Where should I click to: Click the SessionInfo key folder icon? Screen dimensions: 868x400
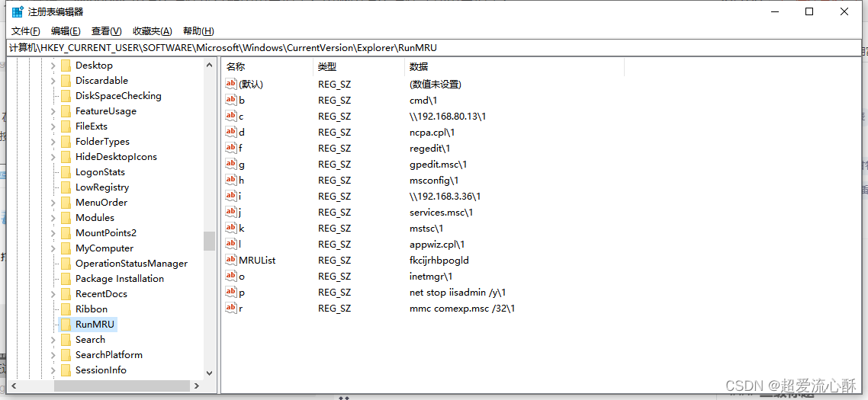tap(66, 370)
